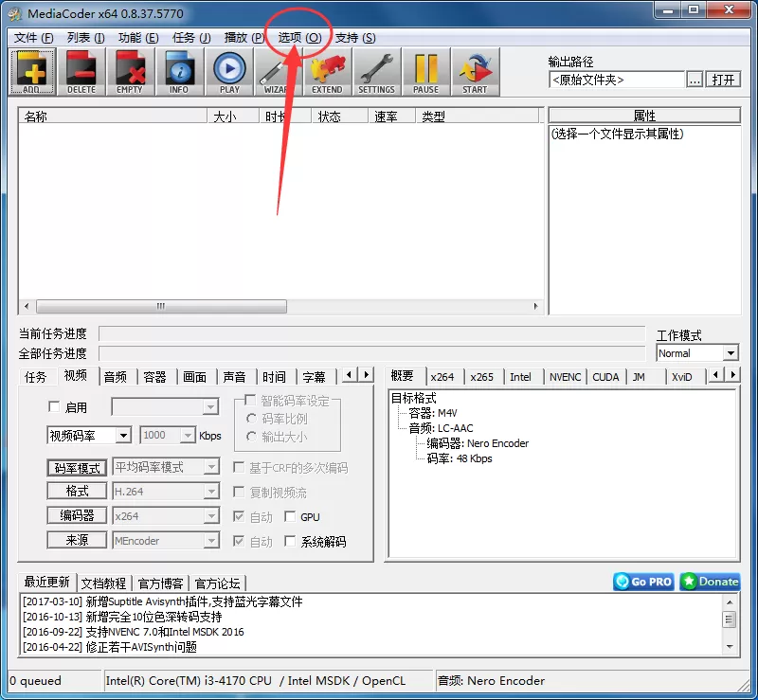Click news list scroll up arrow

tap(730, 601)
